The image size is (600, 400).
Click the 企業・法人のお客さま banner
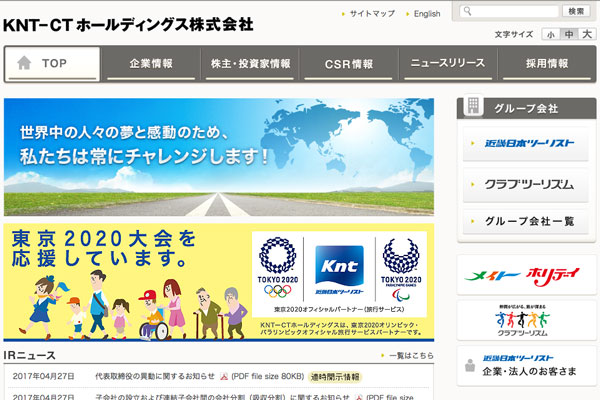[x=527, y=366]
